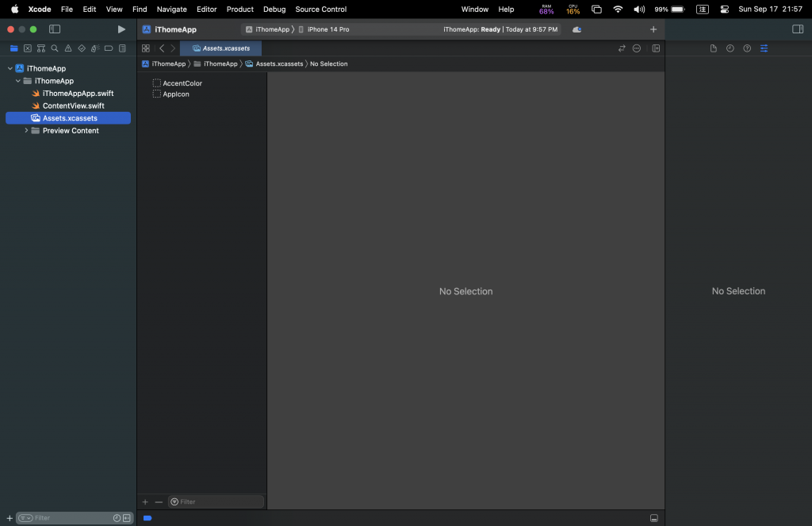The height and width of the screenshot is (526, 812).
Task: Open the Navigate menu
Action: tap(172, 10)
